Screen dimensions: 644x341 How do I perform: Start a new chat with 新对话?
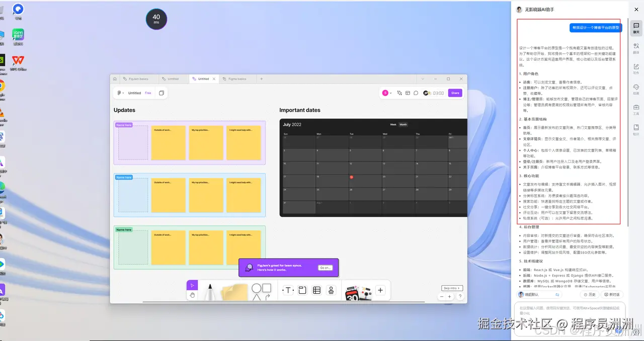[x=612, y=294]
